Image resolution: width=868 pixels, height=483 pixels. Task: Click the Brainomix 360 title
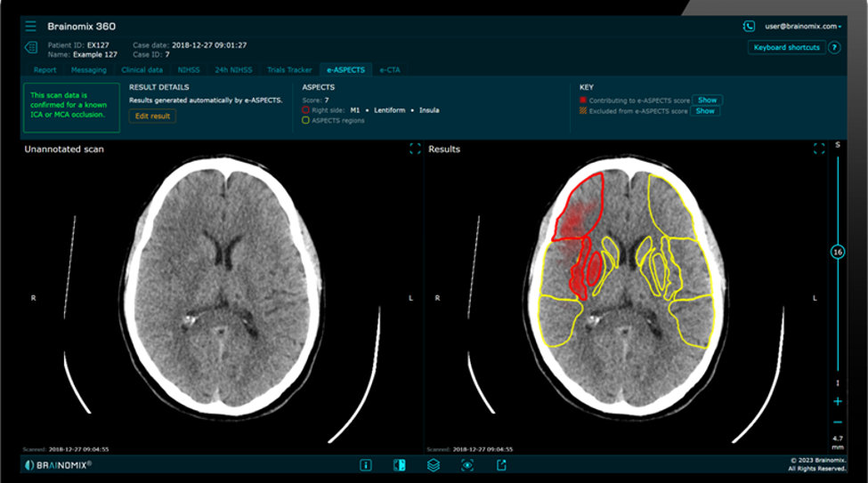81,26
